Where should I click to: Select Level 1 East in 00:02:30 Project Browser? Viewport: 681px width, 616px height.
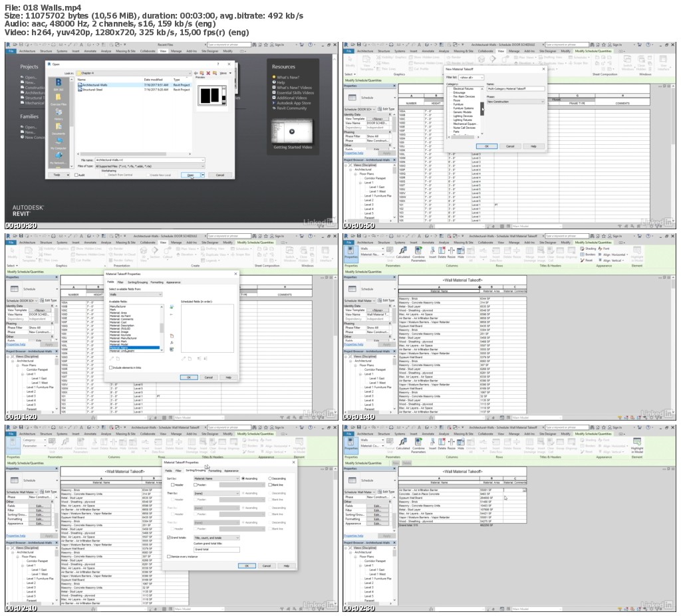(376, 569)
